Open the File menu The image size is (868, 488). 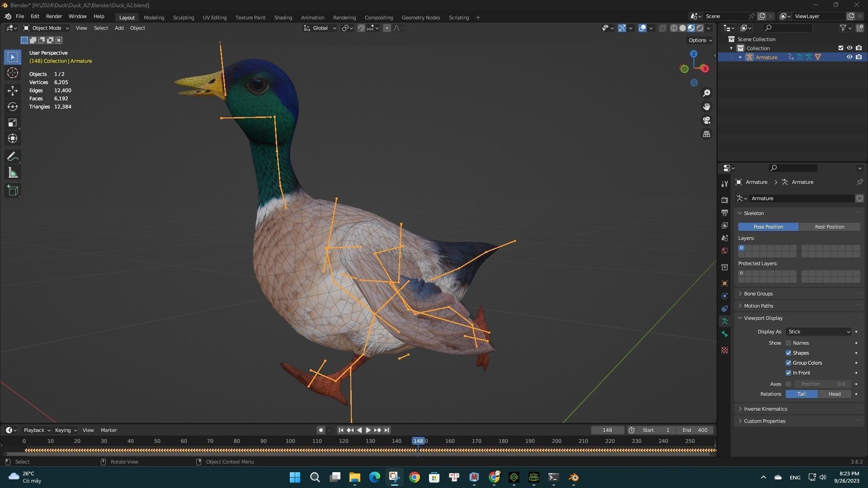pyautogui.click(x=20, y=16)
